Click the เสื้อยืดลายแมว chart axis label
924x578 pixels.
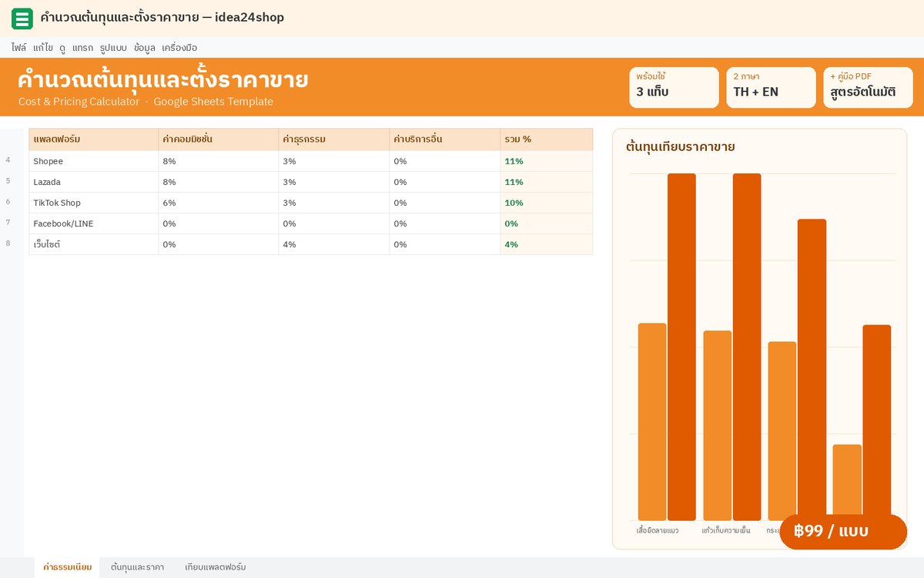pos(658,530)
